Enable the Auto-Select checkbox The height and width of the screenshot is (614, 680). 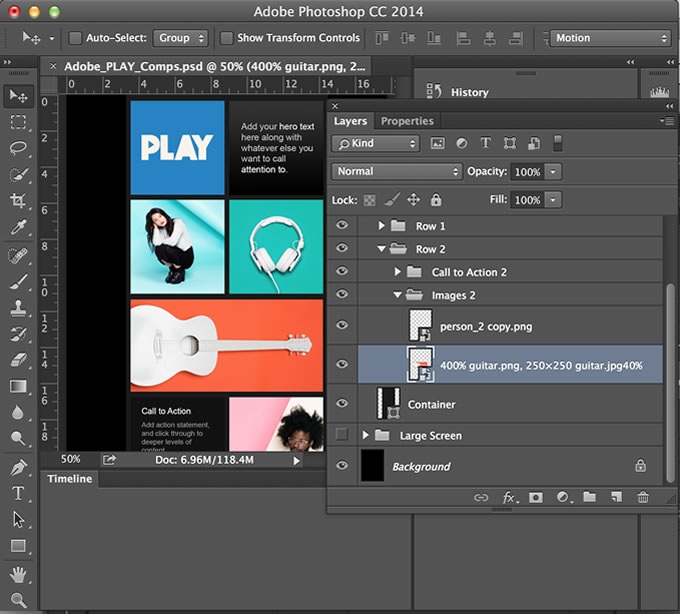(x=75, y=38)
